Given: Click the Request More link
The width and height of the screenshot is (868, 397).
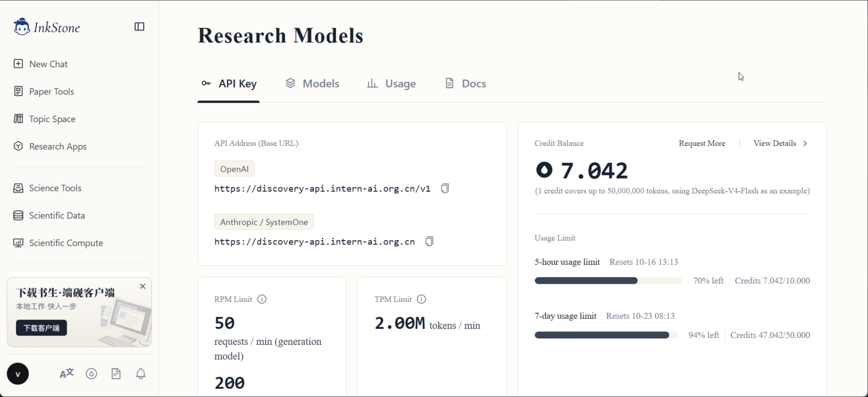Looking at the screenshot, I should [x=702, y=143].
